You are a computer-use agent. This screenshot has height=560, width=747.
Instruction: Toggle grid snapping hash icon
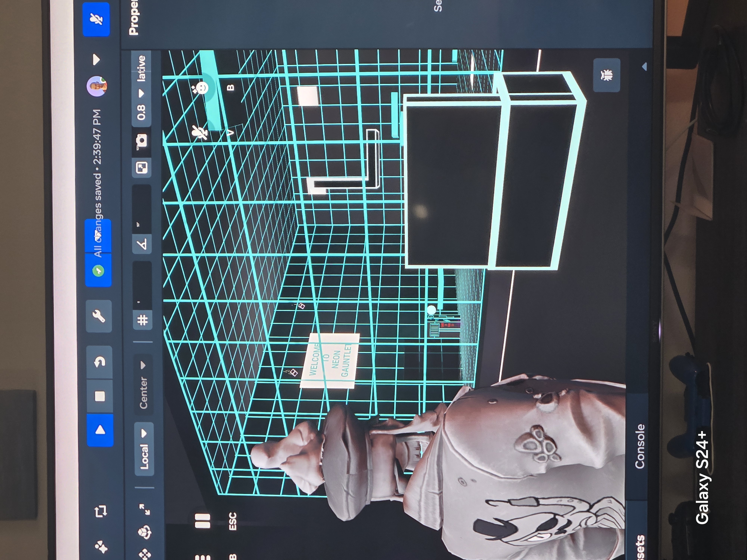(x=142, y=319)
